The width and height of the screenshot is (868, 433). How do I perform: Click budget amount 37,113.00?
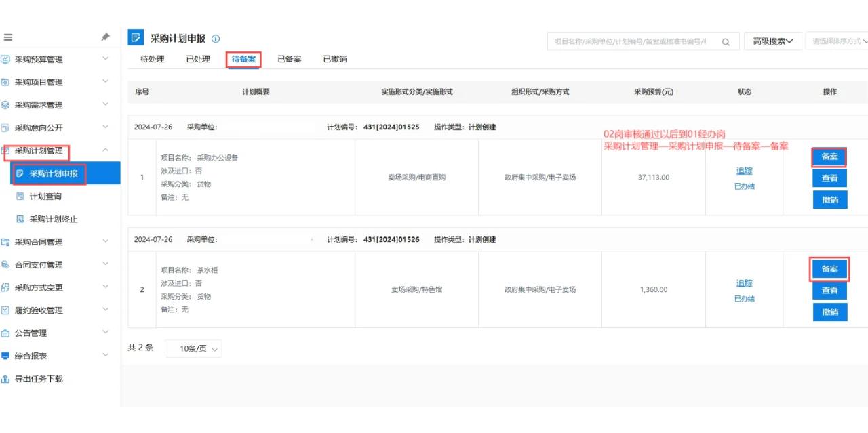coord(654,178)
